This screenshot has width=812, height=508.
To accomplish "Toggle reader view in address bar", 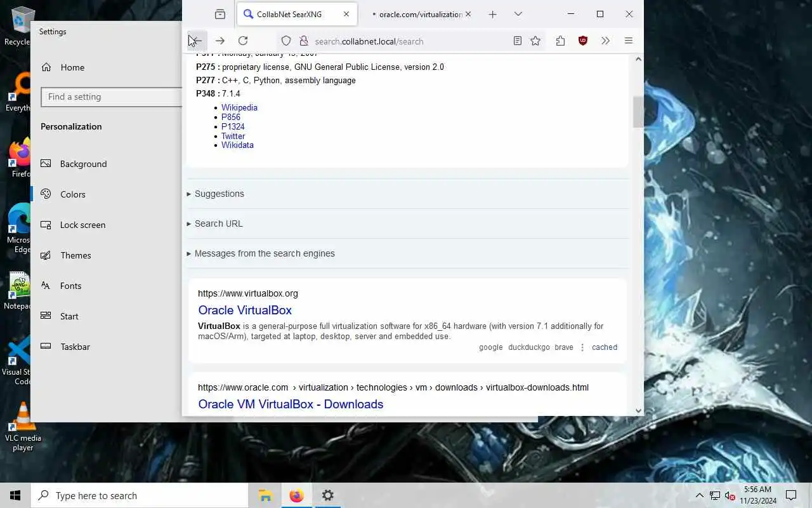I will coord(518,41).
